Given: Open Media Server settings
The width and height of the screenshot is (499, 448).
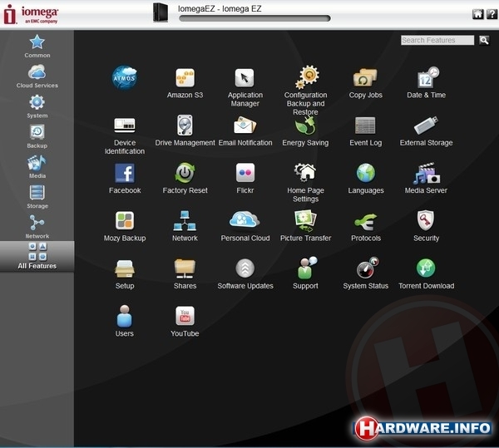Looking at the screenshot, I should 426,178.
